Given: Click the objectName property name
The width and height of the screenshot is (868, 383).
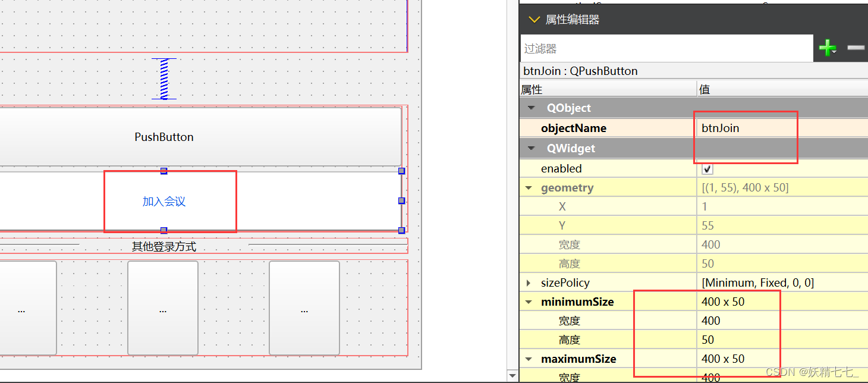Looking at the screenshot, I should [x=574, y=128].
